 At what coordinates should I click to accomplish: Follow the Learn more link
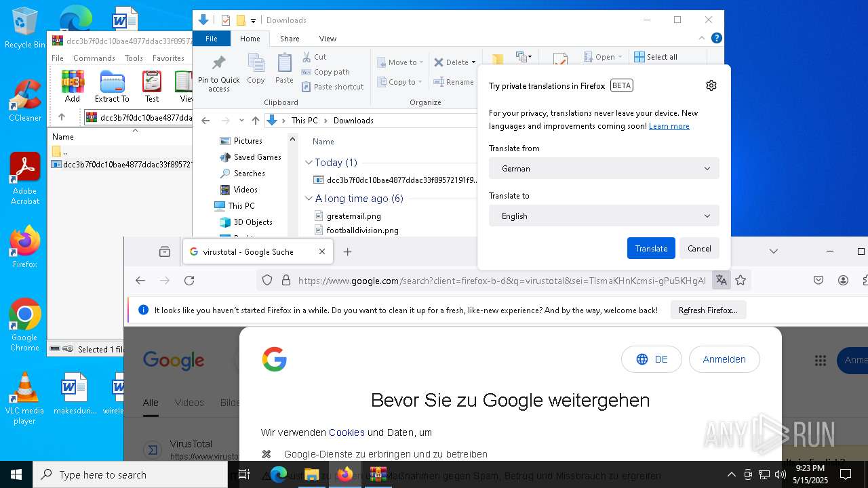[x=669, y=126]
